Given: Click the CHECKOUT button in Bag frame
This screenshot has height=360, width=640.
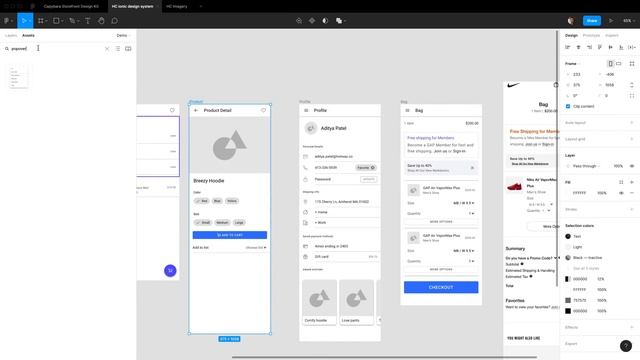Looking at the screenshot, I should pos(441,287).
